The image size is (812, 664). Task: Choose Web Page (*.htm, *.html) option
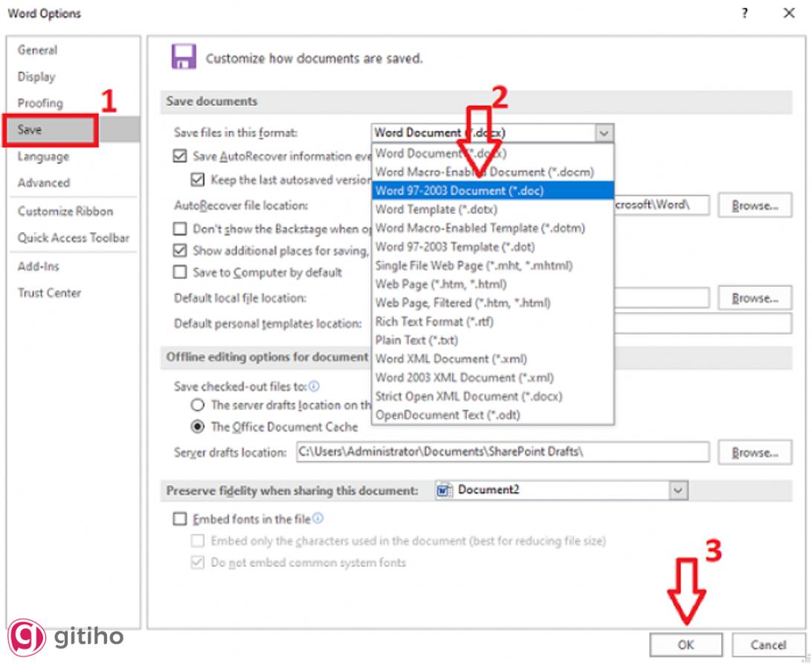coord(492,284)
